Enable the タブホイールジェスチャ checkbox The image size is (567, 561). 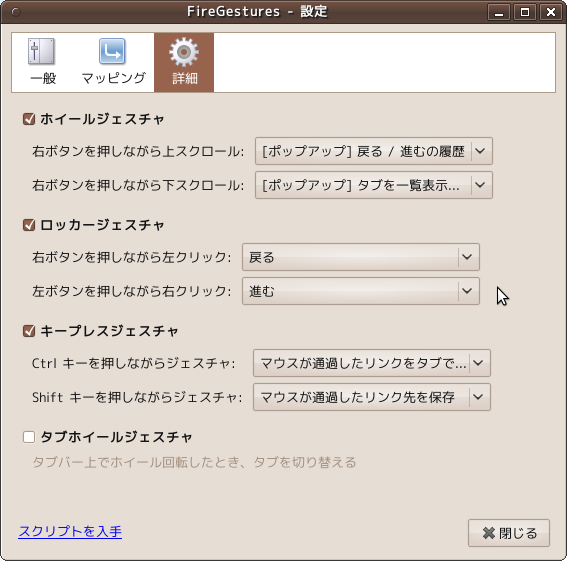[29, 437]
